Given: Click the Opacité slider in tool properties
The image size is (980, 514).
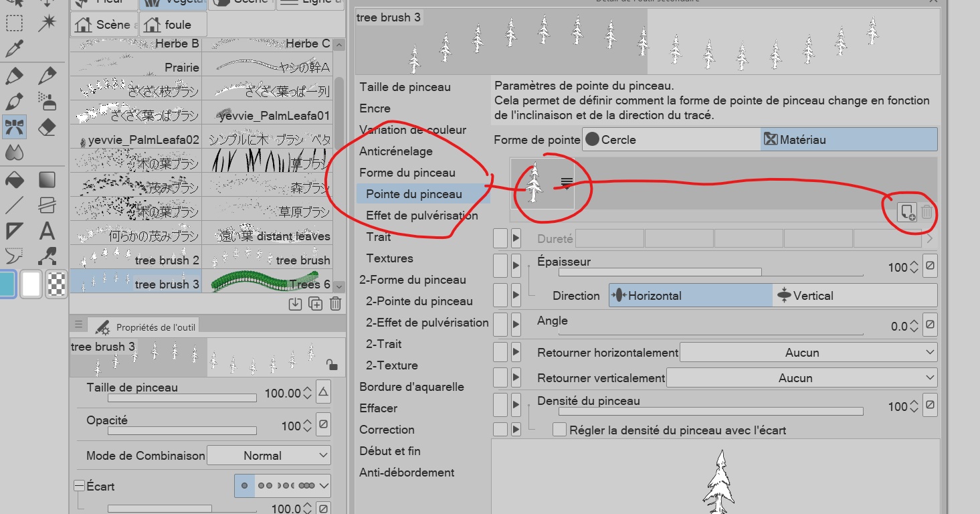Looking at the screenshot, I should [182, 431].
